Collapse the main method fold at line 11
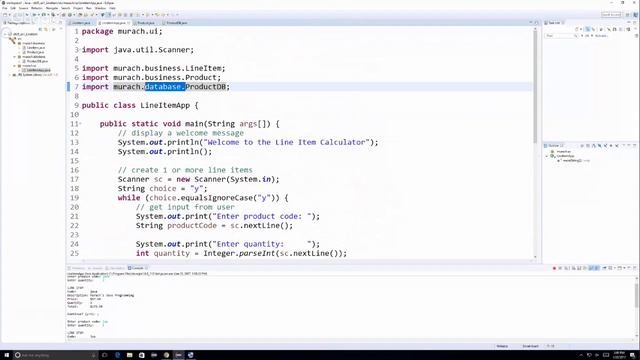 [x=80, y=123]
